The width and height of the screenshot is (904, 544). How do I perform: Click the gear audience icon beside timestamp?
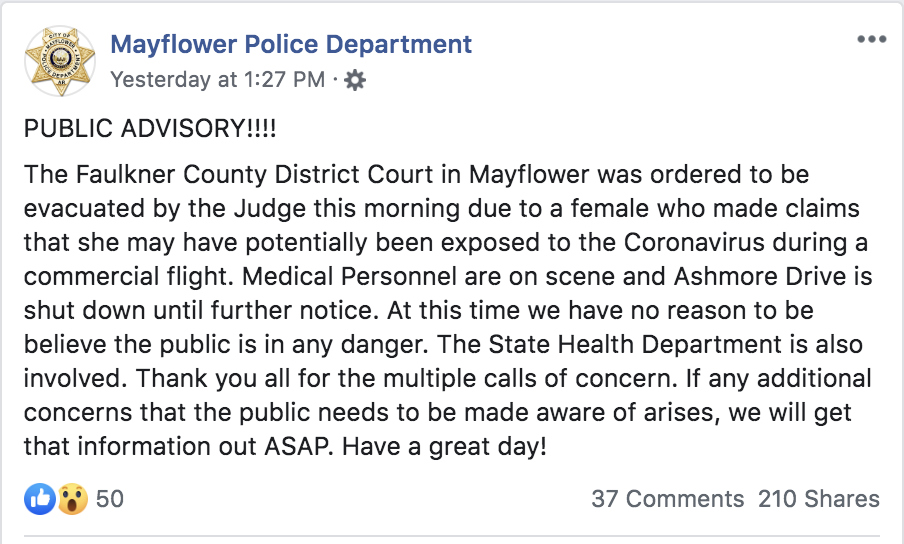[354, 81]
